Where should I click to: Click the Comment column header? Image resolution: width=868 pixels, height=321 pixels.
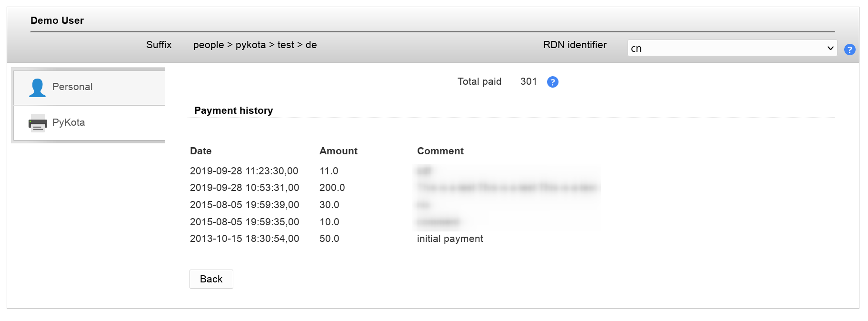tap(440, 151)
